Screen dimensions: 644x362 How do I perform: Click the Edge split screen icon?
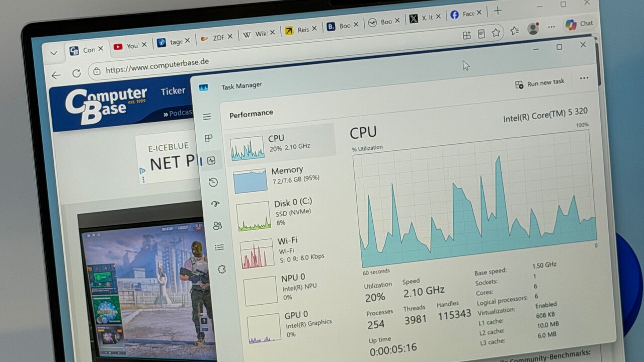tap(466, 35)
